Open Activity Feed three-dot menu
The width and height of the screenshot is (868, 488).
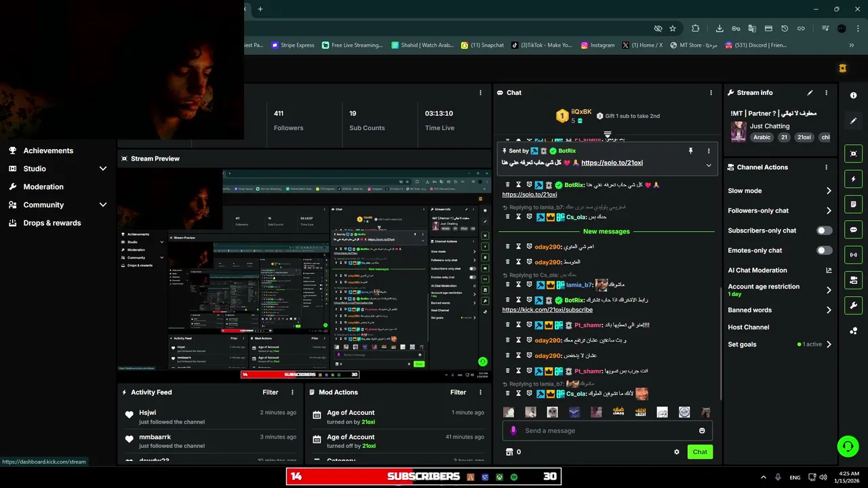click(292, 392)
